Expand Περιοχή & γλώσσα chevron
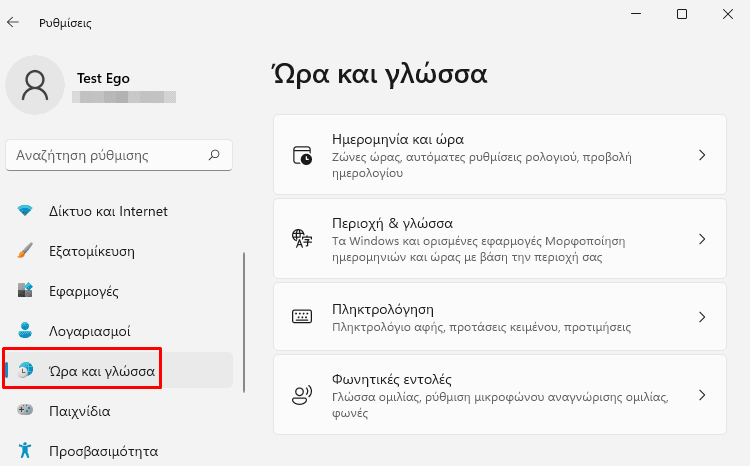750x466 pixels. pyautogui.click(x=702, y=239)
